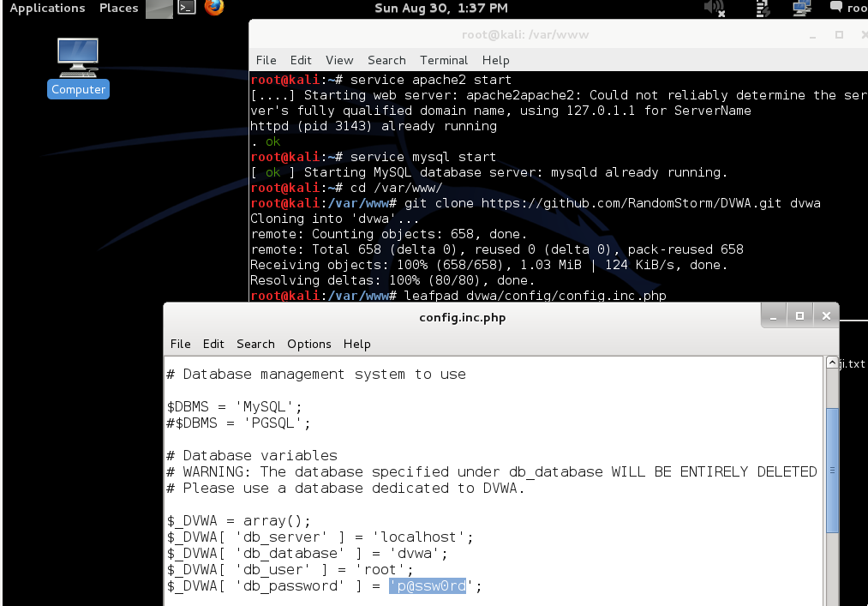The image size is (868, 606).
Task: Open the terminal's Terminal menu
Action: tap(444, 60)
